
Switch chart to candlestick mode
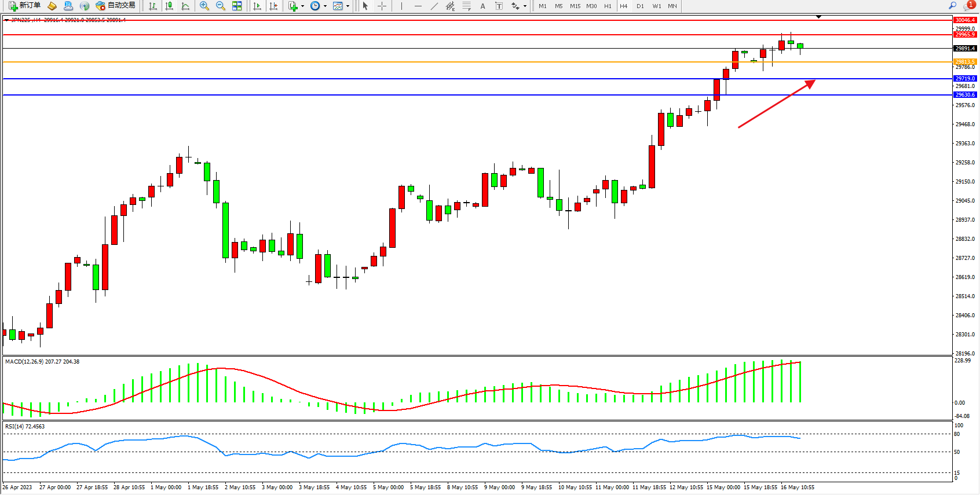tap(169, 6)
